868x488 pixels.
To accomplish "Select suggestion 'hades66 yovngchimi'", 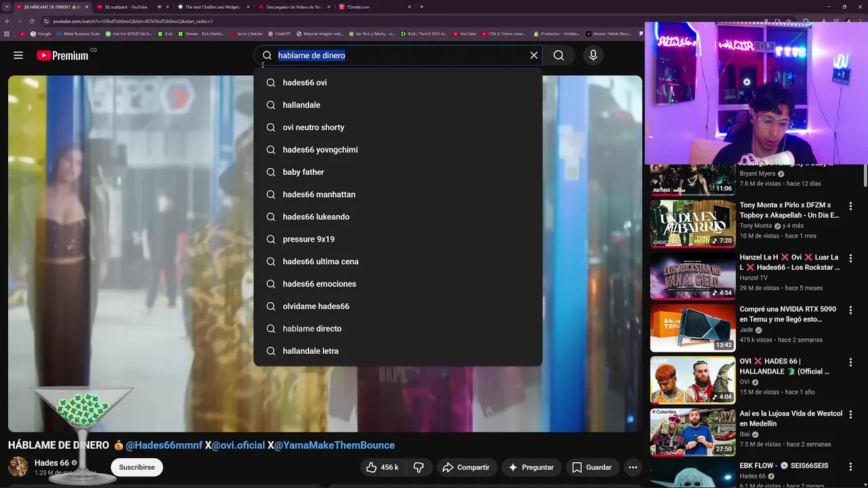I will [398, 150].
